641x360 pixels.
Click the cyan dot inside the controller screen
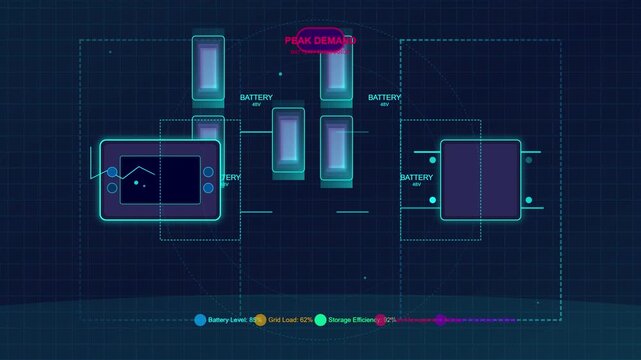click(136, 183)
